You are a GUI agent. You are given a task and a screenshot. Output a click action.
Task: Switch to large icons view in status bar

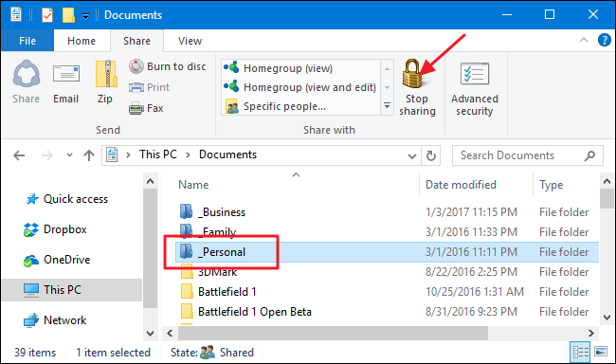coord(601,352)
